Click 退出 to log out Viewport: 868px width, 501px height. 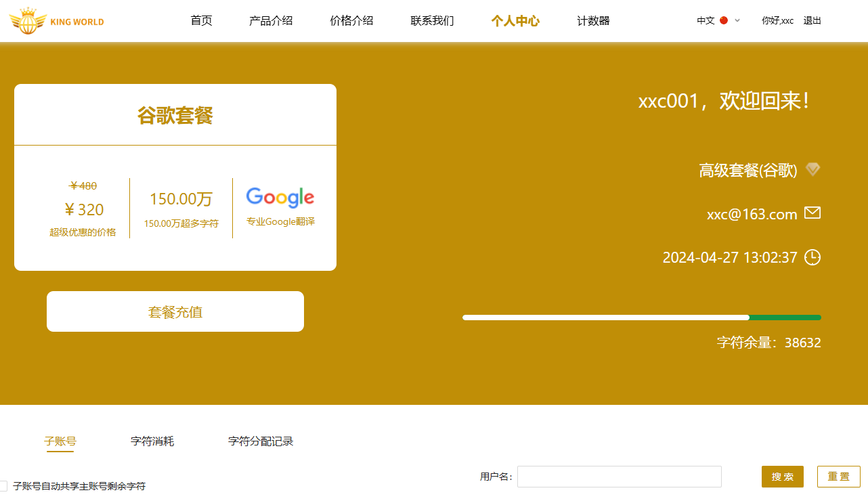pos(812,20)
